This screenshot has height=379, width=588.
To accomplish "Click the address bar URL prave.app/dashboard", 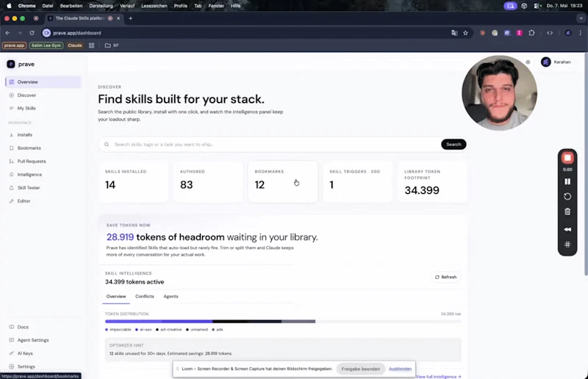I will pyautogui.click(x=77, y=33).
